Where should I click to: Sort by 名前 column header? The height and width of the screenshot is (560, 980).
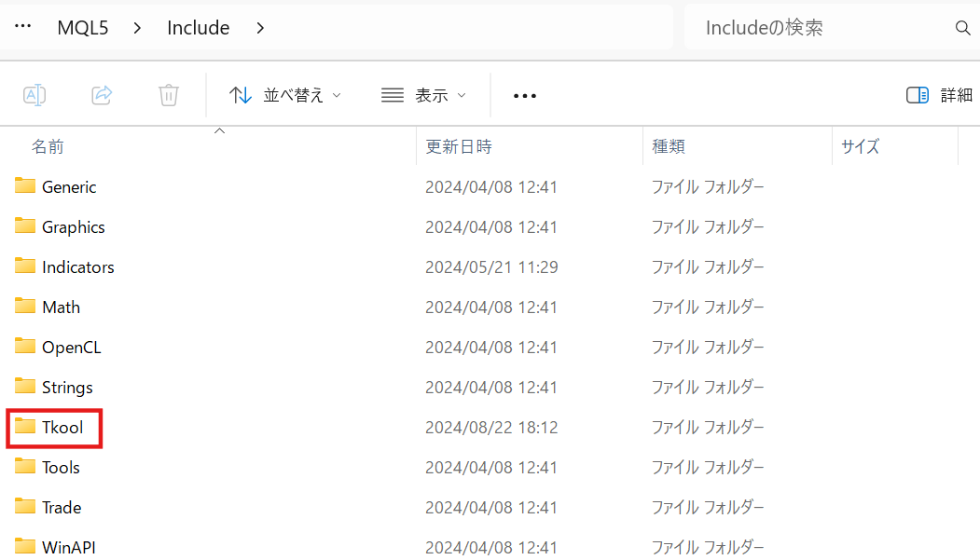click(x=48, y=146)
